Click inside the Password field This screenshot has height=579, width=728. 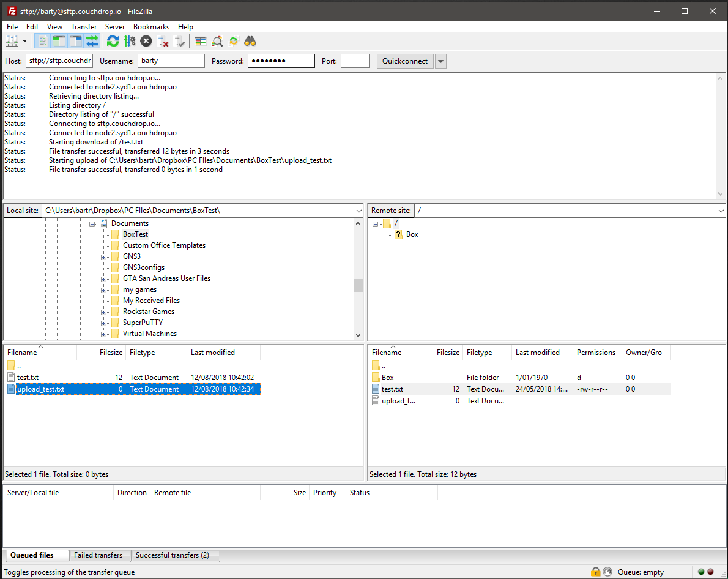(281, 61)
